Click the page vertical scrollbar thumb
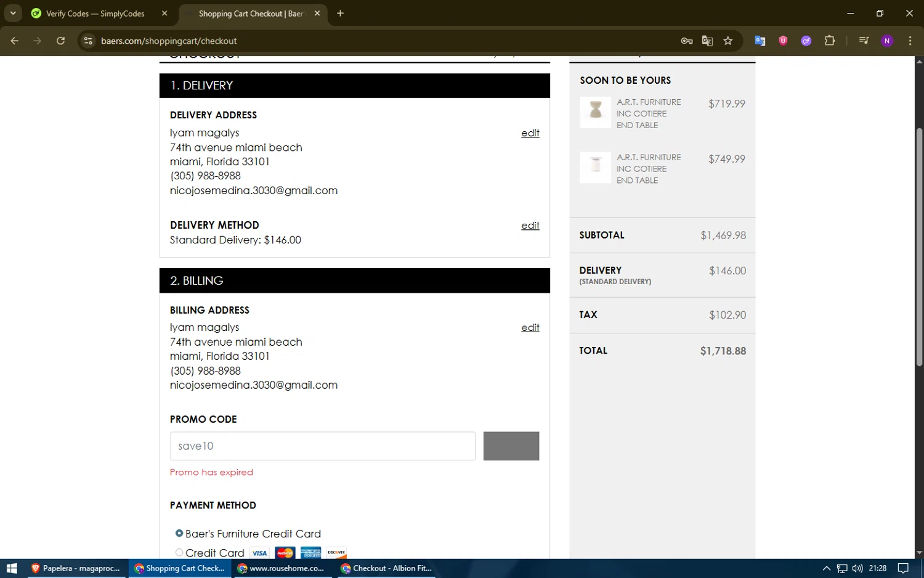This screenshot has height=578, width=924. [x=919, y=246]
